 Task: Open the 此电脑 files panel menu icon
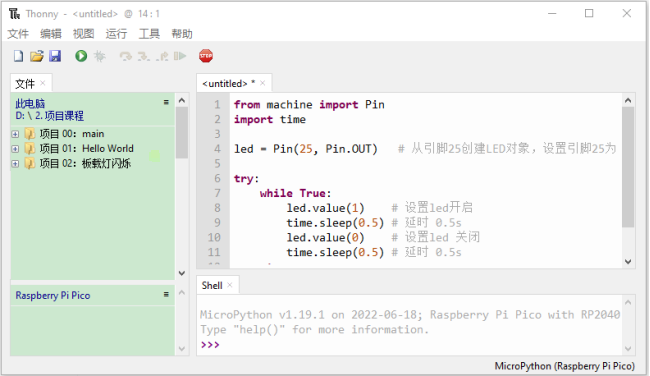point(166,102)
